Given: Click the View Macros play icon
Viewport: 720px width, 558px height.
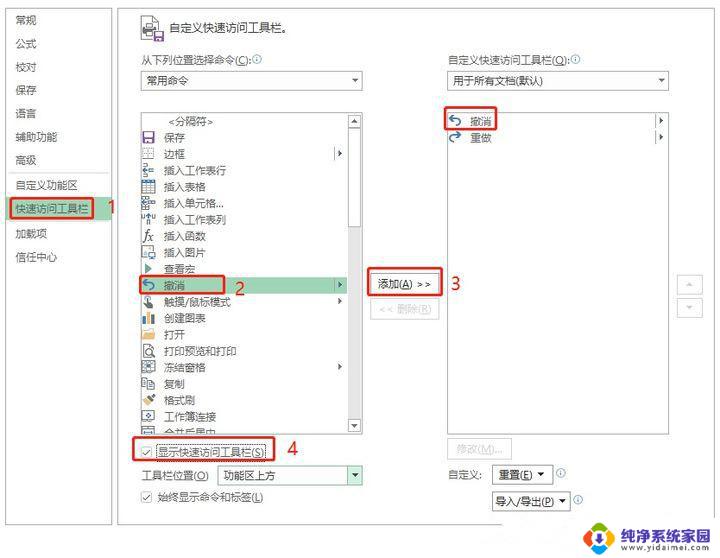Looking at the screenshot, I should pyautogui.click(x=148, y=268).
